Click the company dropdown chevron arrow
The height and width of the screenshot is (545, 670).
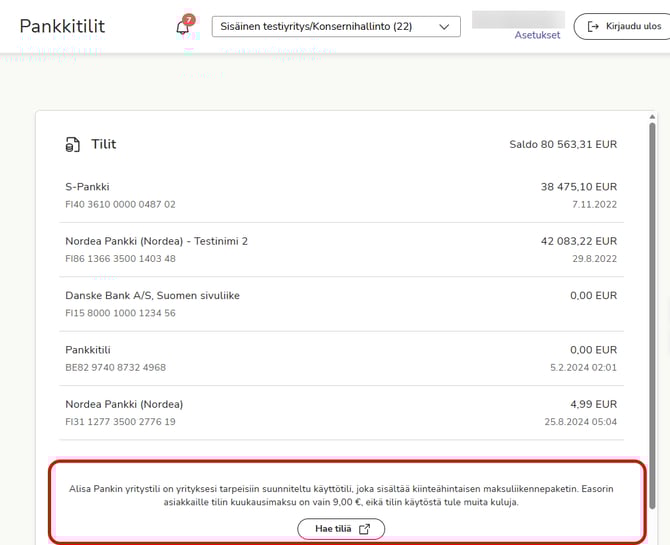click(444, 27)
